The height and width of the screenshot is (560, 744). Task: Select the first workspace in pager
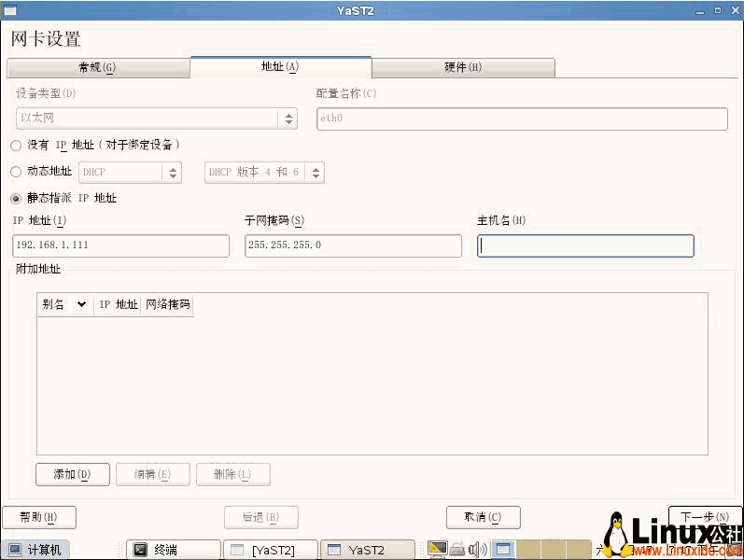503,549
